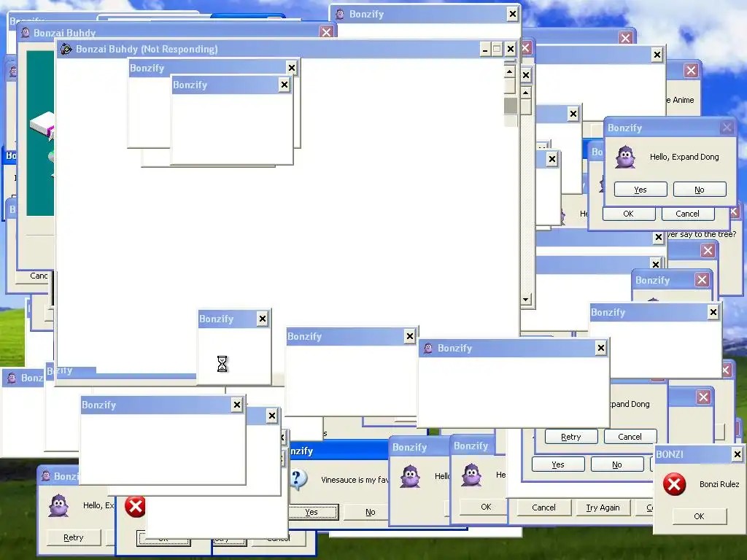
Task: Click the Cancel button beside Try Again
Action: coord(543,507)
